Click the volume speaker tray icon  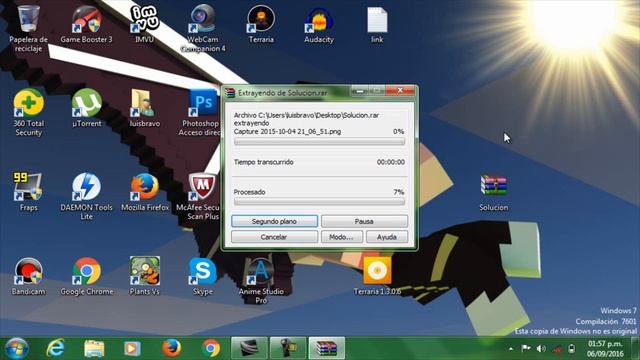[x=541, y=348]
